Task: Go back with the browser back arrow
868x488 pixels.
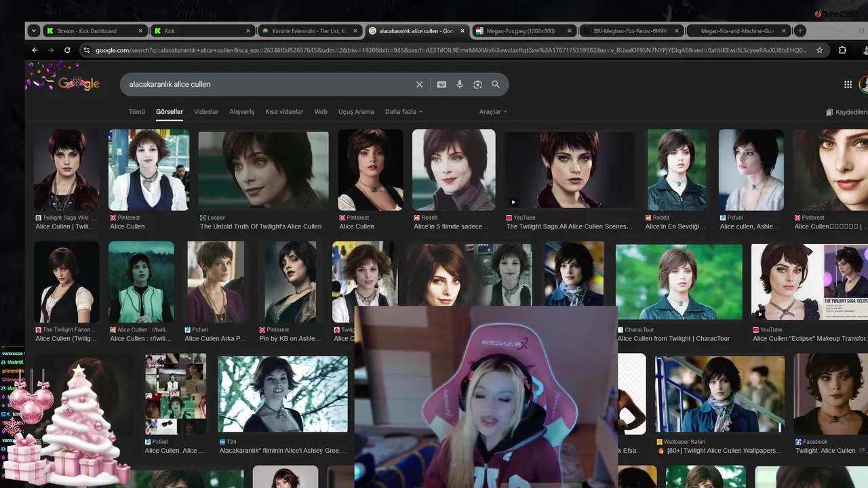Action: pos(35,50)
